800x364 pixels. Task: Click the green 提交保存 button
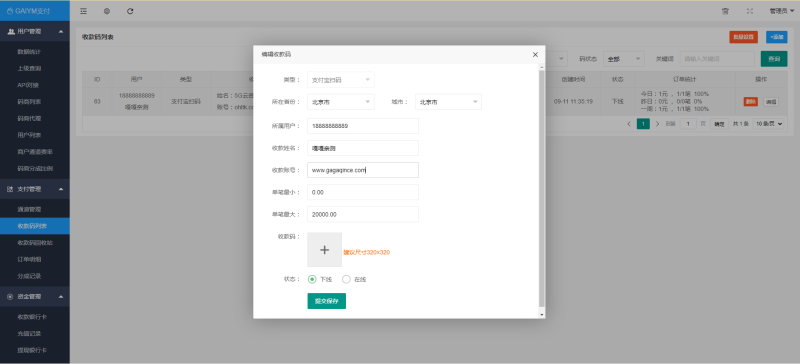[327, 301]
